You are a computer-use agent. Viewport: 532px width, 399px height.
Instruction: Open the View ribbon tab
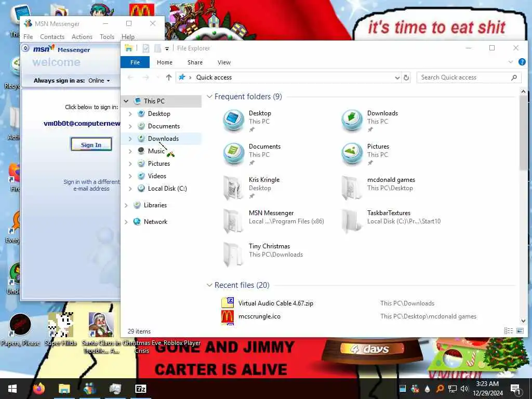click(224, 62)
